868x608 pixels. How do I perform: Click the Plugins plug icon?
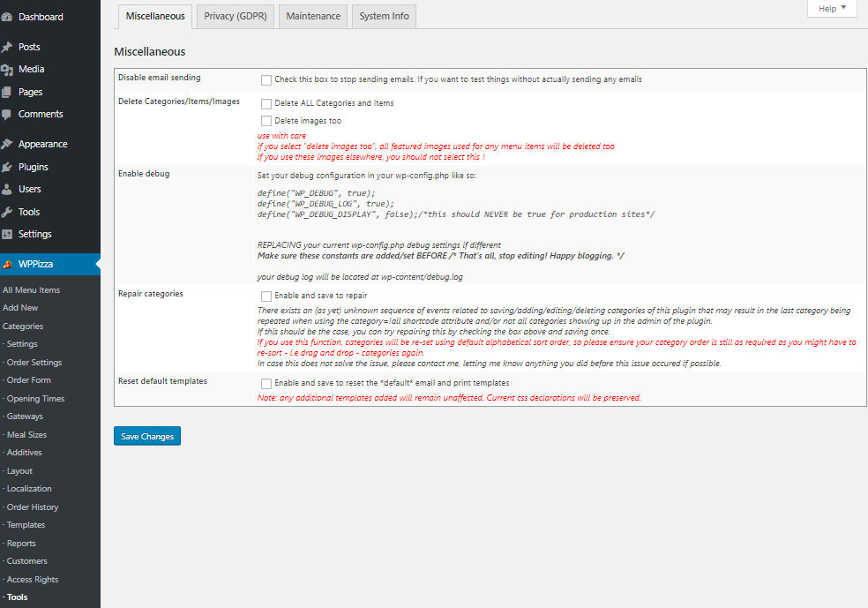(7, 167)
